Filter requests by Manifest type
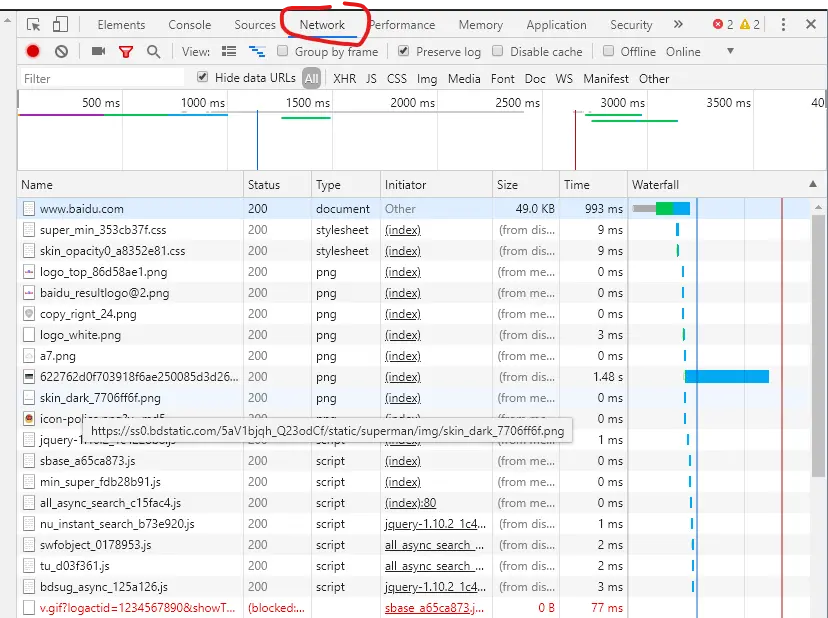The height and width of the screenshot is (618, 828). pyautogui.click(x=606, y=79)
